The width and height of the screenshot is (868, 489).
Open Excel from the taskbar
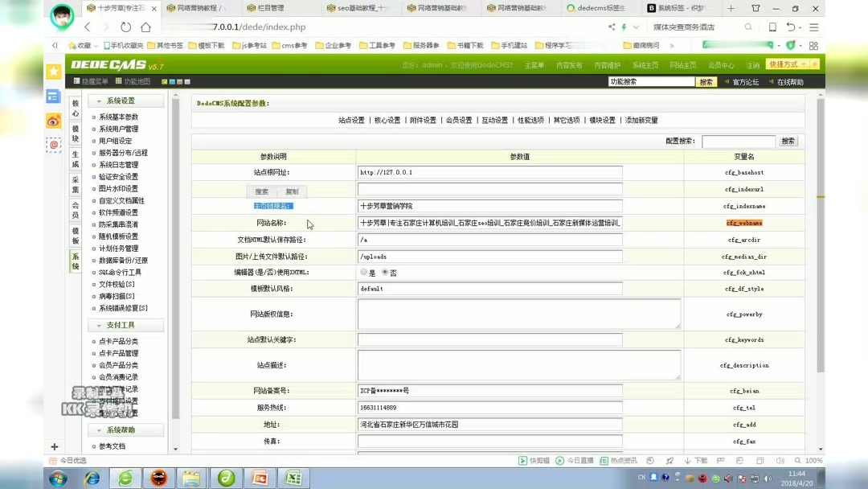293,479
